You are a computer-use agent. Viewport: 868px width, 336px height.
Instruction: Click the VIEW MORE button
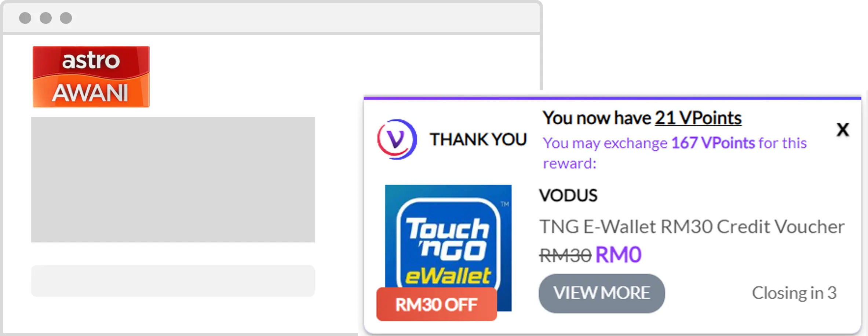602,293
